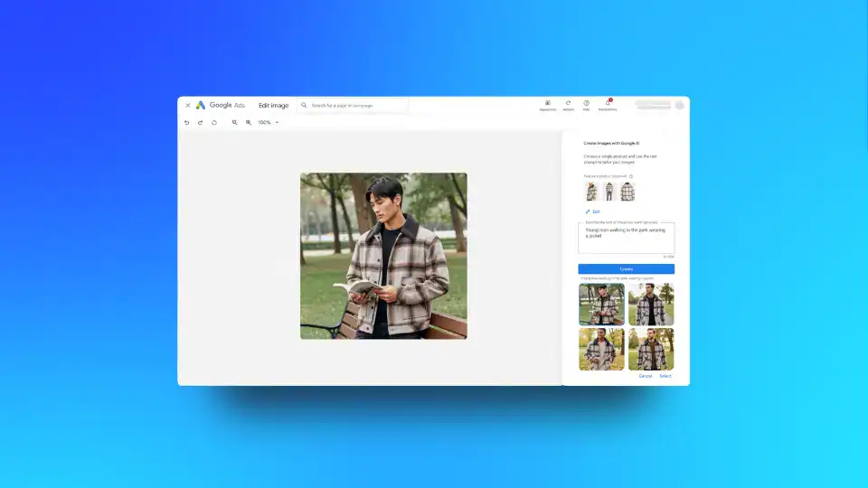Select the first product thumbnail of jacket model

click(591, 192)
